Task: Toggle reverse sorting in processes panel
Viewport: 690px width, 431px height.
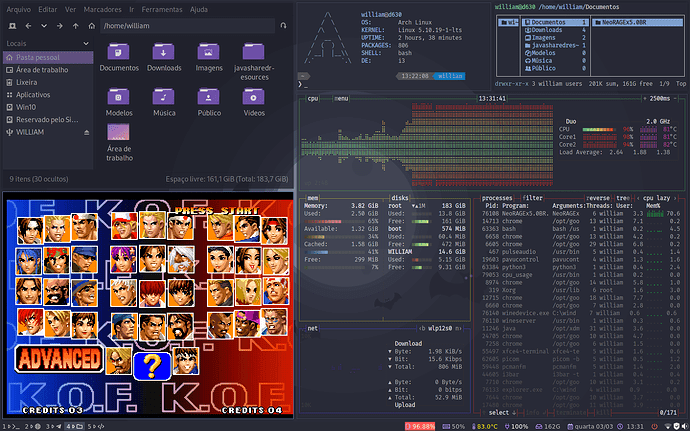Action: point(598,198)
